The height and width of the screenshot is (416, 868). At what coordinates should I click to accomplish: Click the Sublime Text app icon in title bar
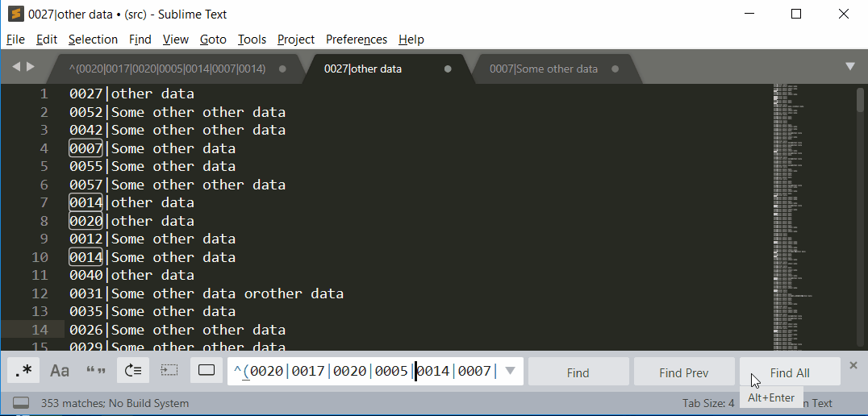[x=16, y=14]
